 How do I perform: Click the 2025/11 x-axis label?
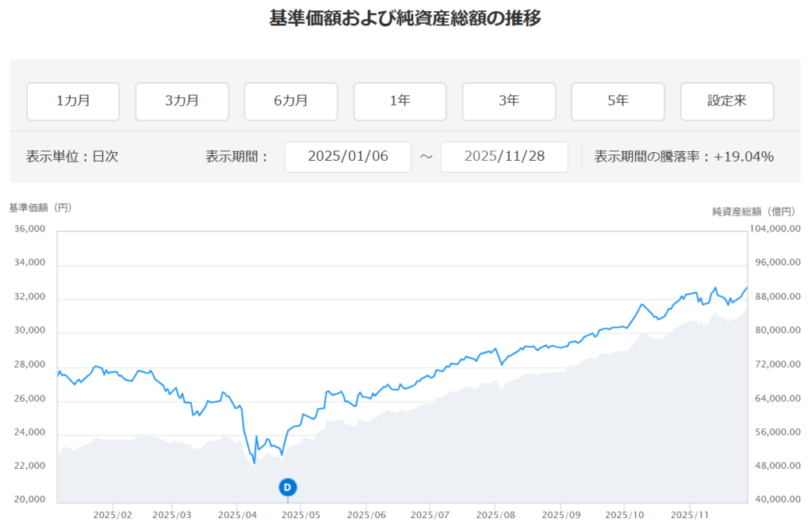coord(690,514)
